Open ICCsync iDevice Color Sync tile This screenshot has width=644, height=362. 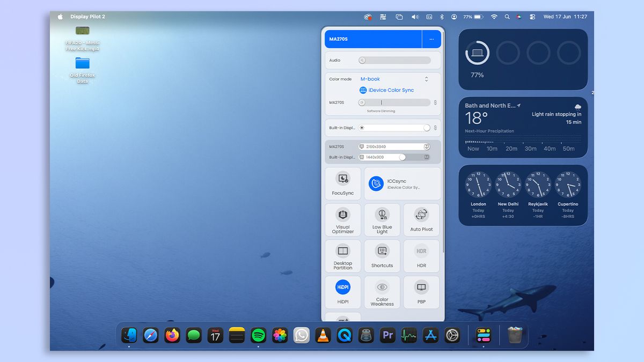point(402,184)
